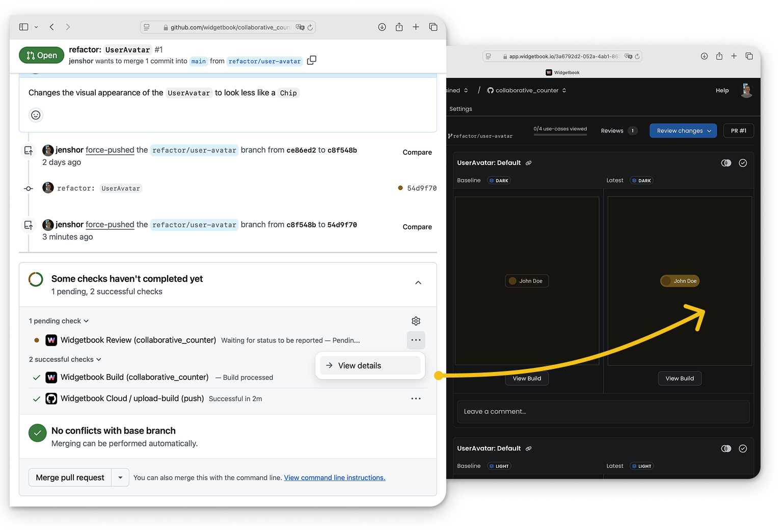
Task: Show tab overview in GitHub browser window
Action: pos(433,27)
